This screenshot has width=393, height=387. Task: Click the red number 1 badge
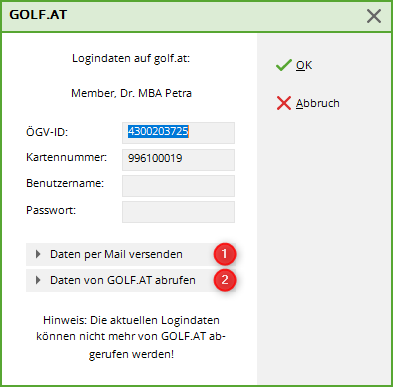225,254
